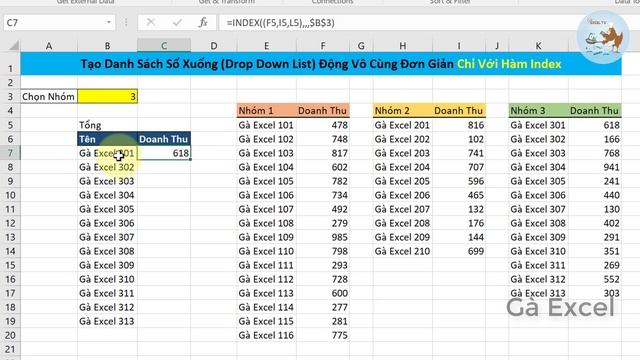Select the value 985 cell
The height and width of the screenshot is (360, 640).
click(x=323, y=237)
